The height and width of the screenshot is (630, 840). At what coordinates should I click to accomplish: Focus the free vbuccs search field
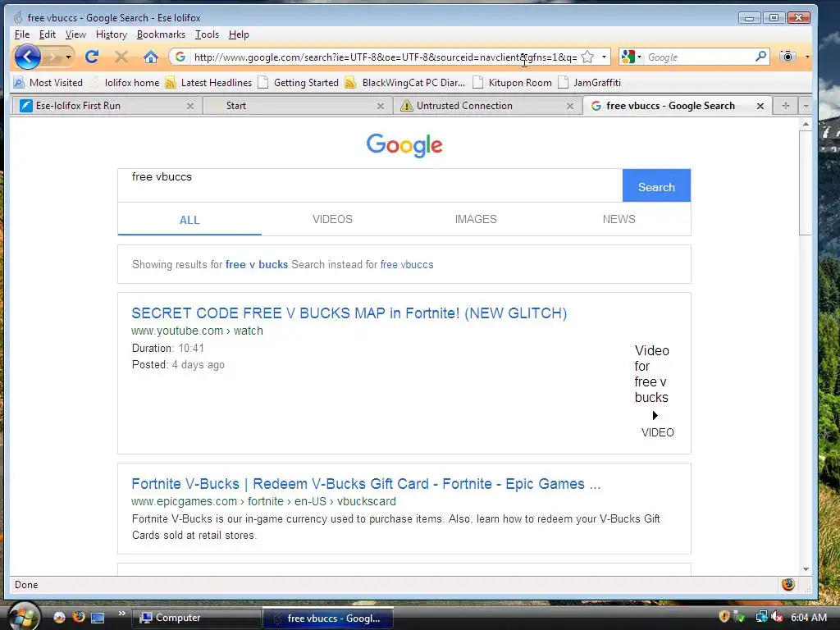click(370, 185)
